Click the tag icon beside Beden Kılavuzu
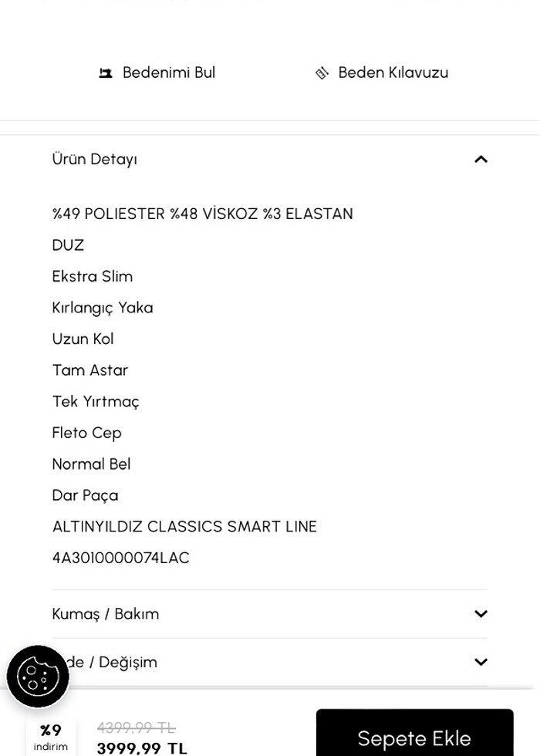Viewport: 540px width, 756px height. (x=322, y=72)
